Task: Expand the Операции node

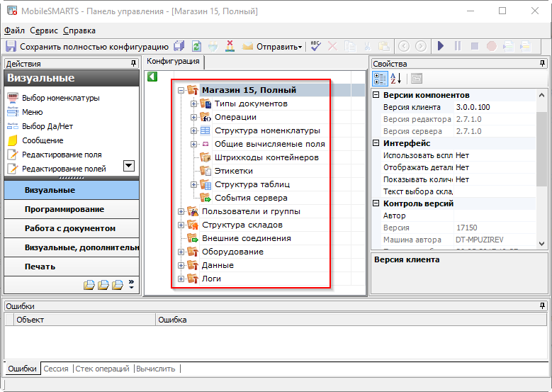Action: (193, 117)
